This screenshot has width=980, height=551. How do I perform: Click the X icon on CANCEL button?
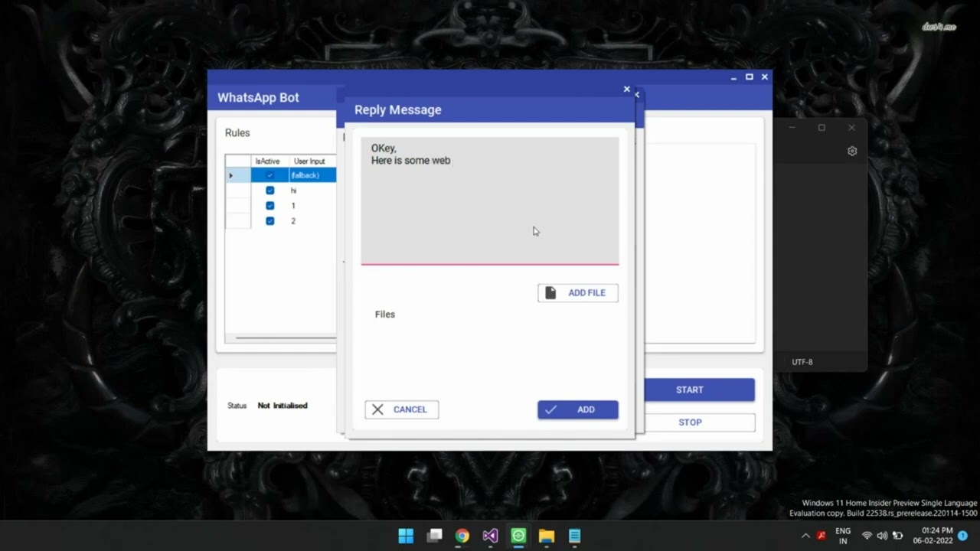[x=377, y=409]
